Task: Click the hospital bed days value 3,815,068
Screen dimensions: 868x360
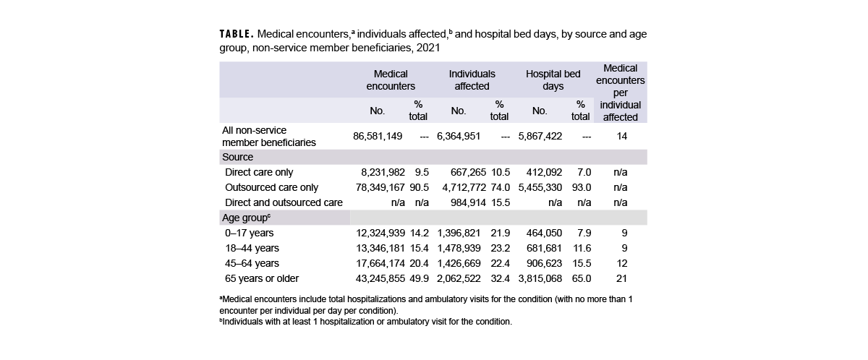Action: click(x=543, y=278)
